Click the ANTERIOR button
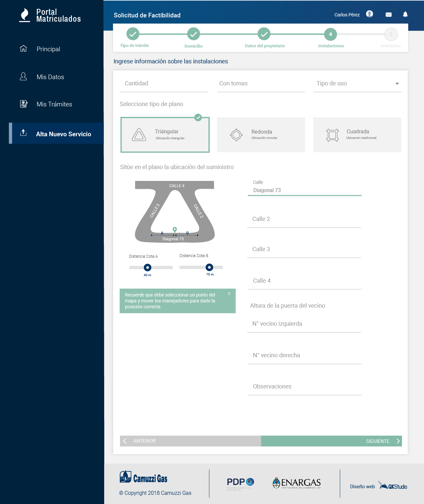424x504 pixels. pyautogui.click(x=190, y=441)
